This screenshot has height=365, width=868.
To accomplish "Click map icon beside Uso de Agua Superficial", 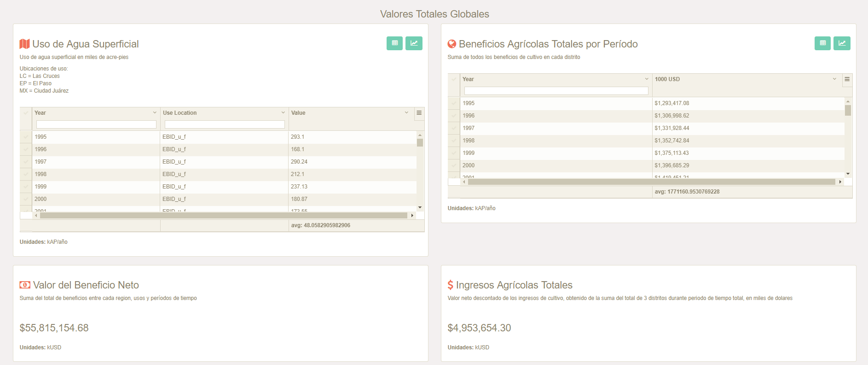I will (24, 44).
